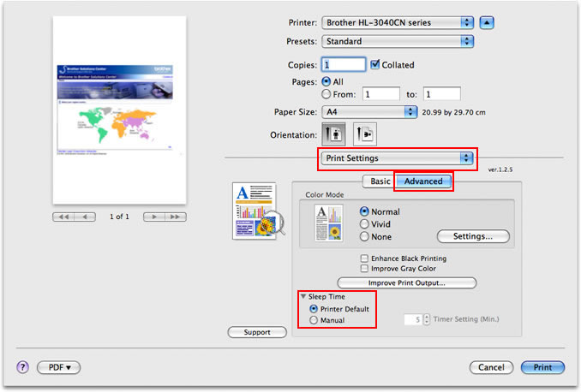Viewport: 581px width, 392px height.
Task: Uncheck the Collated checkbox
Action: click(x=375, y=64)
